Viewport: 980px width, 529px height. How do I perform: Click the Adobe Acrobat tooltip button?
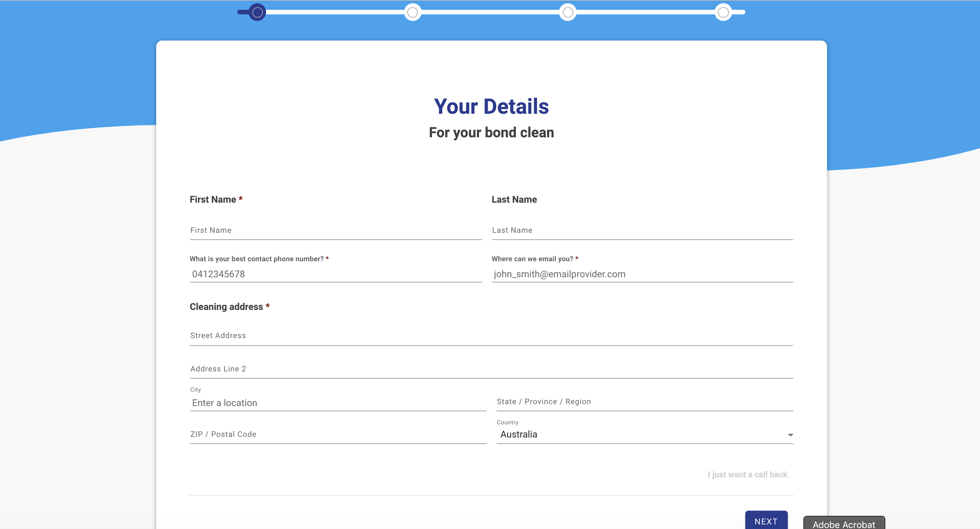click(x=843, y=524)
